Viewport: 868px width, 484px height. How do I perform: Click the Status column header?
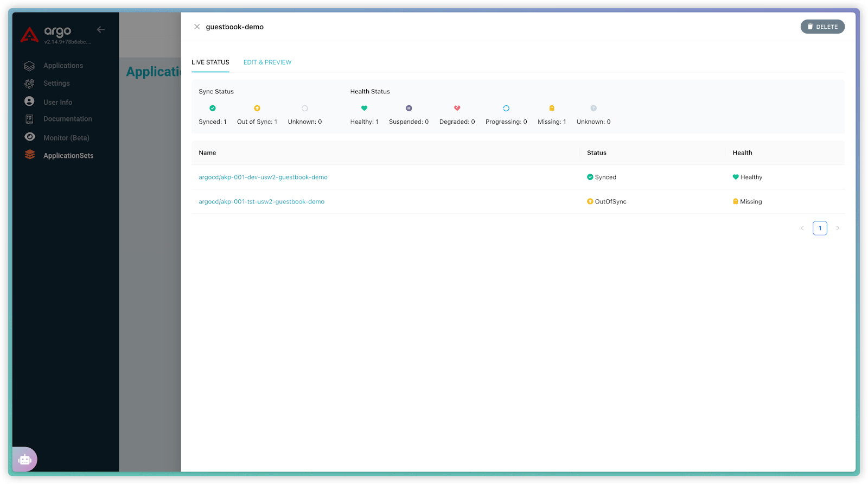click(597, 152)
